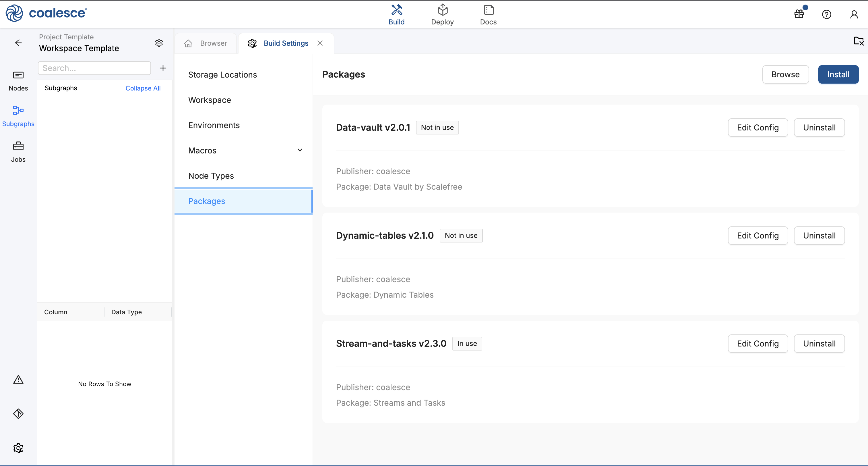The height and width of the screenshot is (466, 868).
Task: Edit Config for Stream-and-tasks package
Action: click(x=757, y=344)
